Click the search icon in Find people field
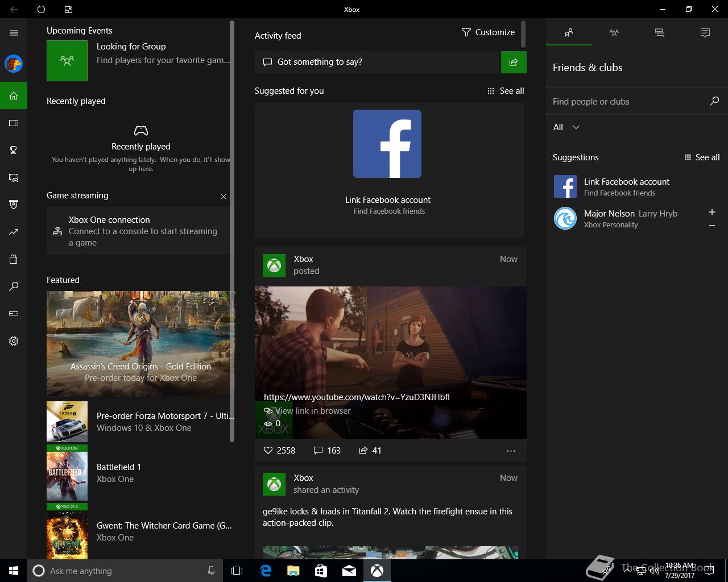 [x=714, y=101]
